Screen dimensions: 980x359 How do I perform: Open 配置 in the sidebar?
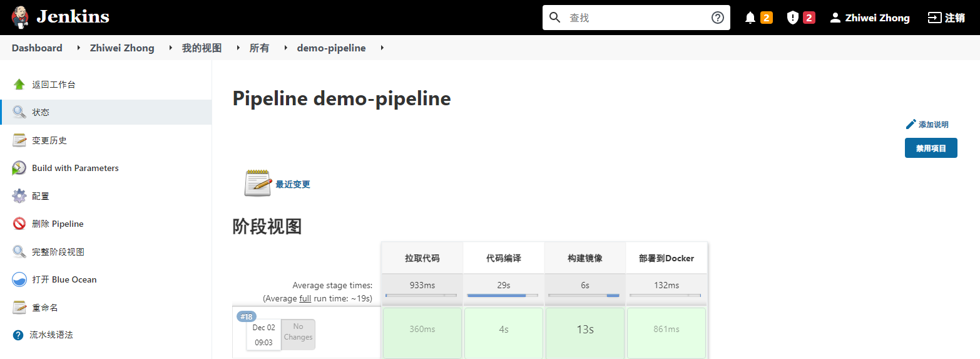[41, 196]
